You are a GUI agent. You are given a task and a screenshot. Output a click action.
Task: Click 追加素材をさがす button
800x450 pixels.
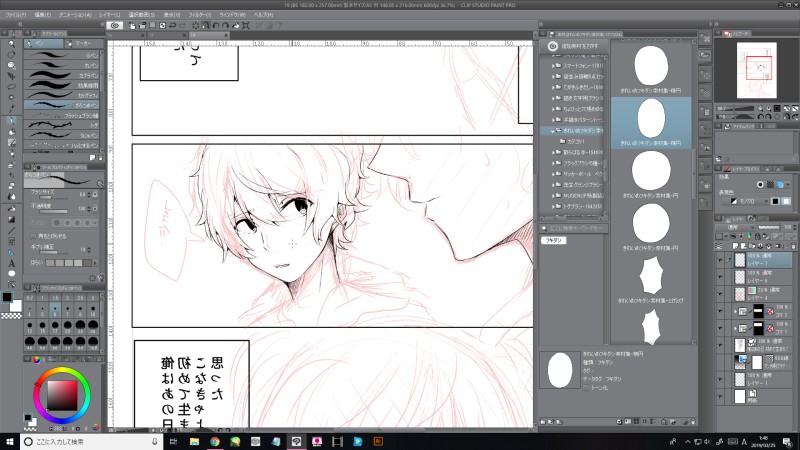(573, 46)
